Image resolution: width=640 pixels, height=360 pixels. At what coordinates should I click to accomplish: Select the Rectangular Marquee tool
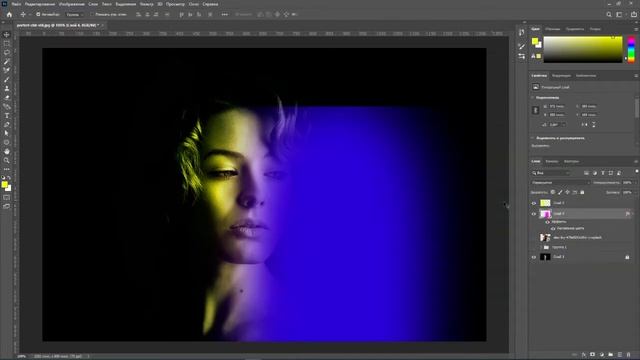click(7, 43)
